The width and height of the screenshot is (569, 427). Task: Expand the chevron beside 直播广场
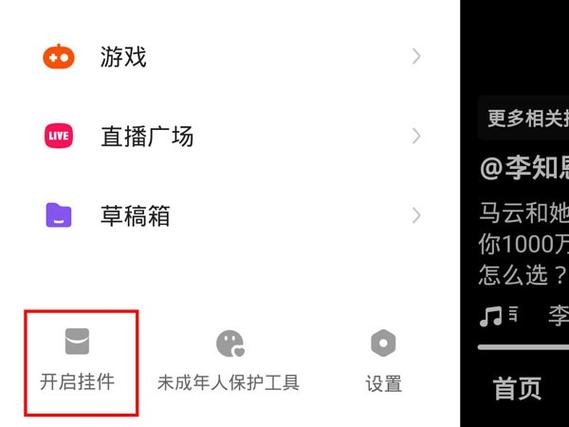pyautogui.click(x=417, y=136)
